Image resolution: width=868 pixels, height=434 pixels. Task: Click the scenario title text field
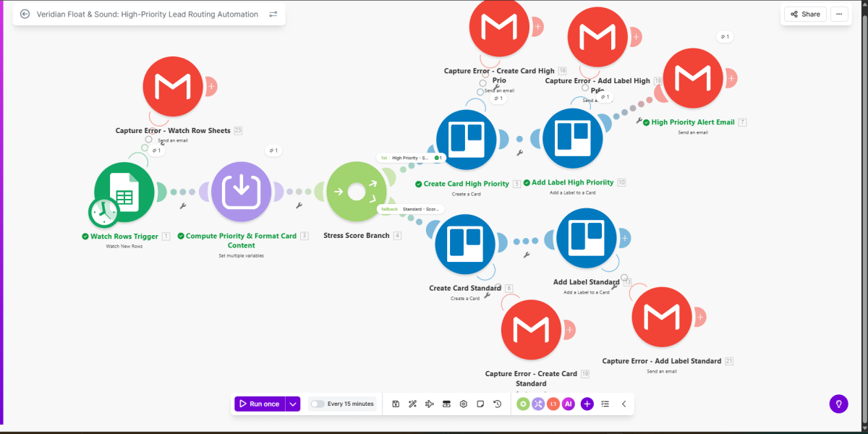(x=148, y=14)
